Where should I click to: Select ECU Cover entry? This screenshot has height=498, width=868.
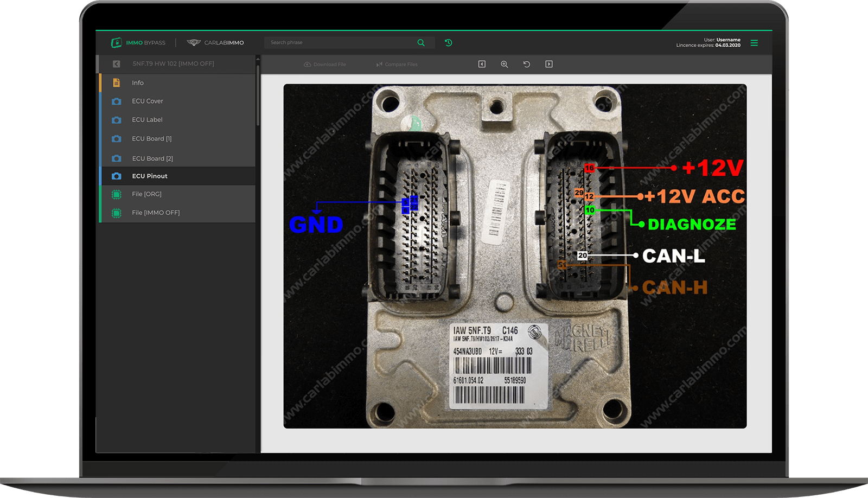(x=177, y=101)
